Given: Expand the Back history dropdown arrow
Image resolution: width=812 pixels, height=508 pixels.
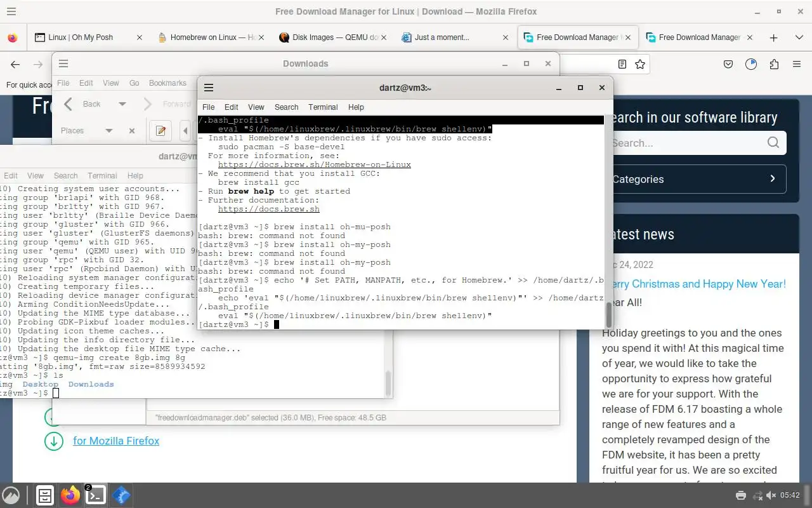Looking at the screenshot, I should tap(122, 104).
